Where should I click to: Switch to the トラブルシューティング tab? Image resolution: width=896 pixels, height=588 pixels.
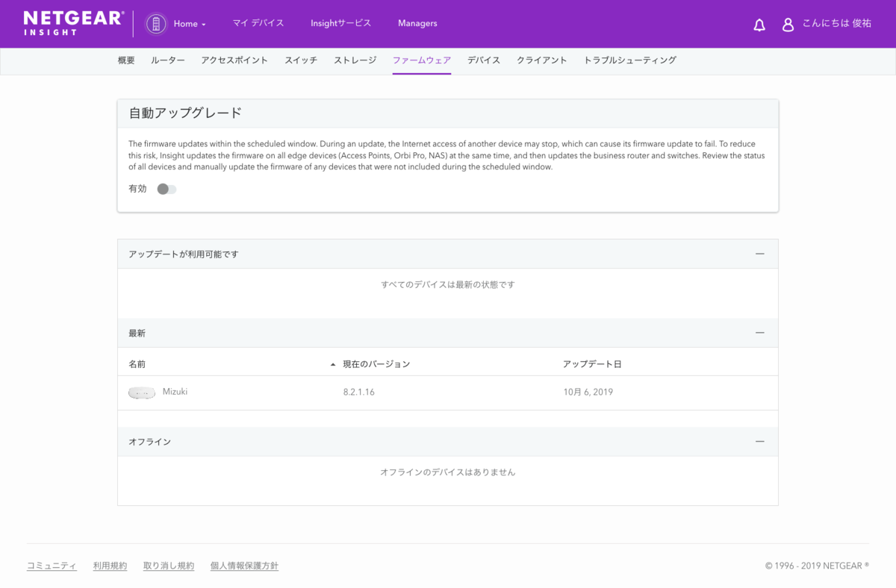click(x=630, y=60)
